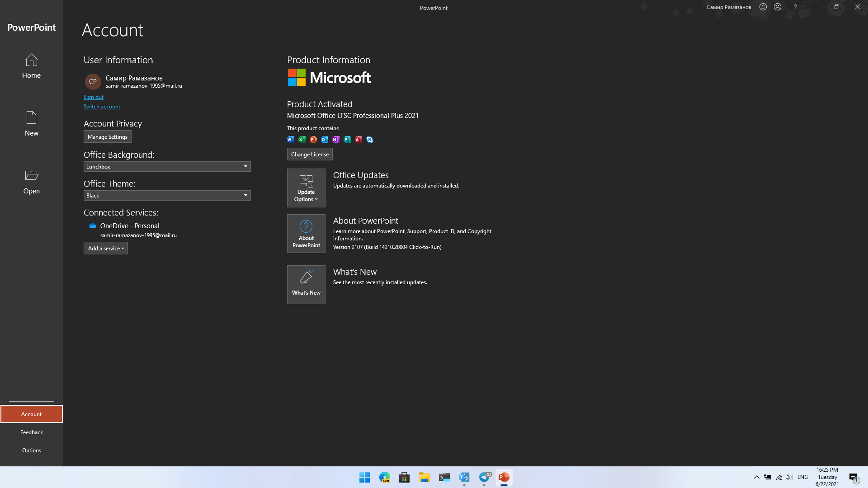Click the user name in title bar
The image size is (868, 488).
click(729, 7)
